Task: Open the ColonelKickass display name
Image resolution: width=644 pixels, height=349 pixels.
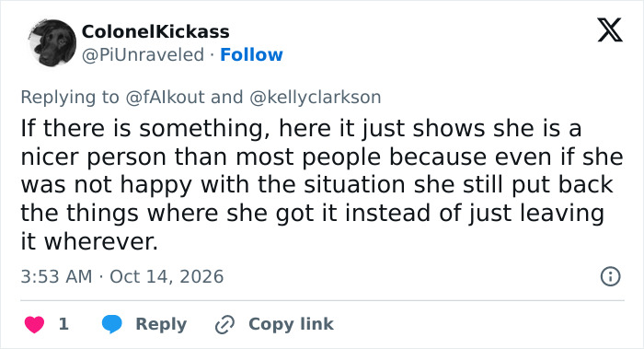Action: (x=155, y=31)
